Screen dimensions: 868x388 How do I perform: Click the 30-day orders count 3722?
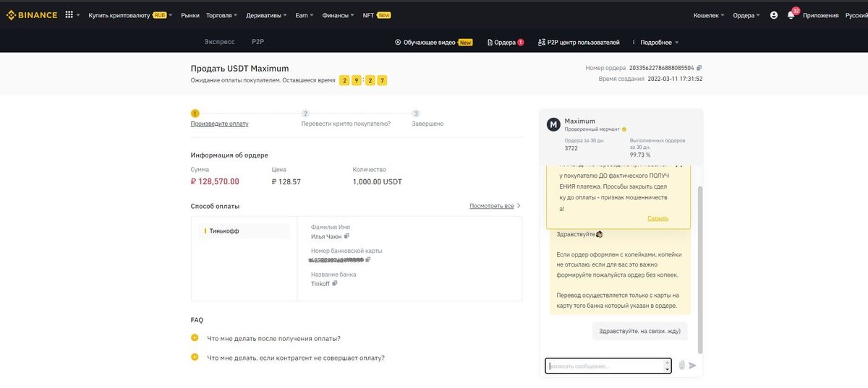tap(571, 148)
